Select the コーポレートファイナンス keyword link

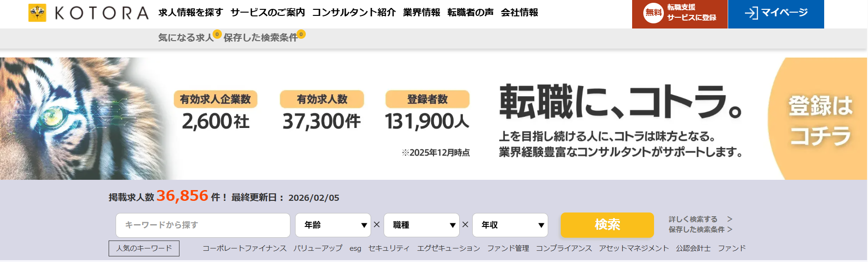point(244,248)
